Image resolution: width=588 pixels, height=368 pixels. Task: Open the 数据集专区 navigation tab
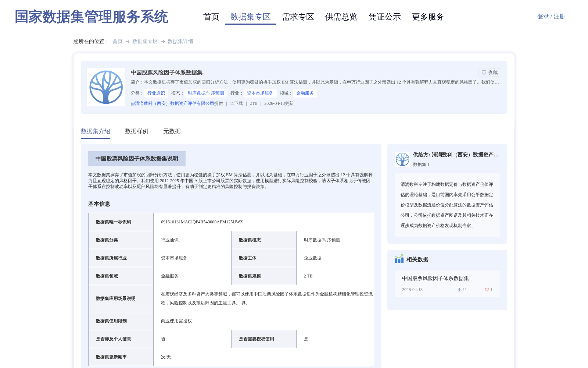tap(251, 17)
